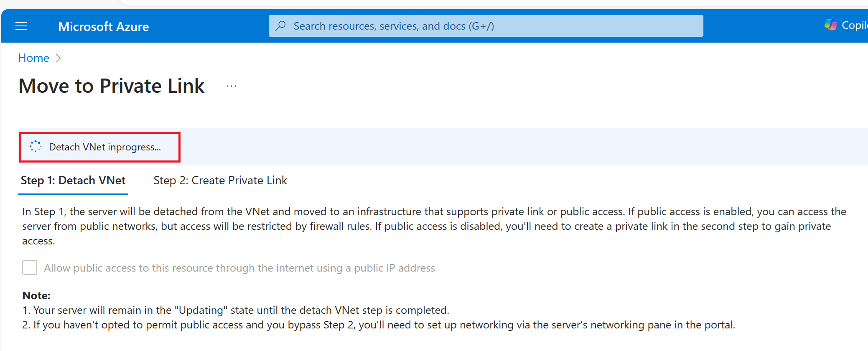This screenshot has width=868, height=351.
Task: Click the "Detach VNet inprogress..." status message
Action: coord(105,147)
